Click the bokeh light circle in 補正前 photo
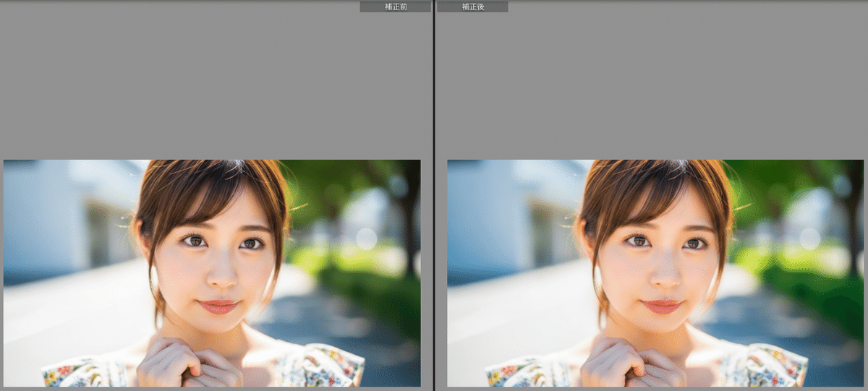Screen dimensions: 868x391 [x=367, y=239]
